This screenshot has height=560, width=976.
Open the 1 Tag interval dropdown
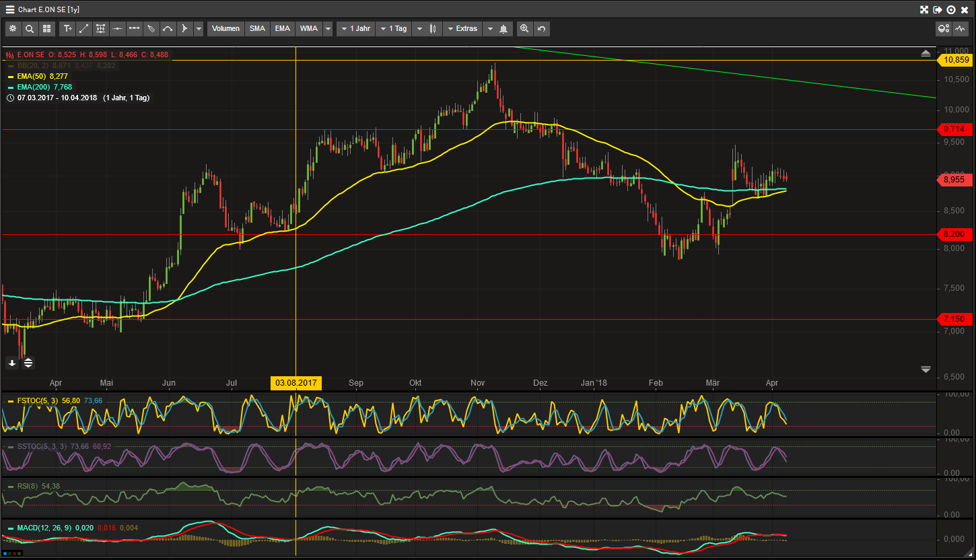[x=394, y=29]
